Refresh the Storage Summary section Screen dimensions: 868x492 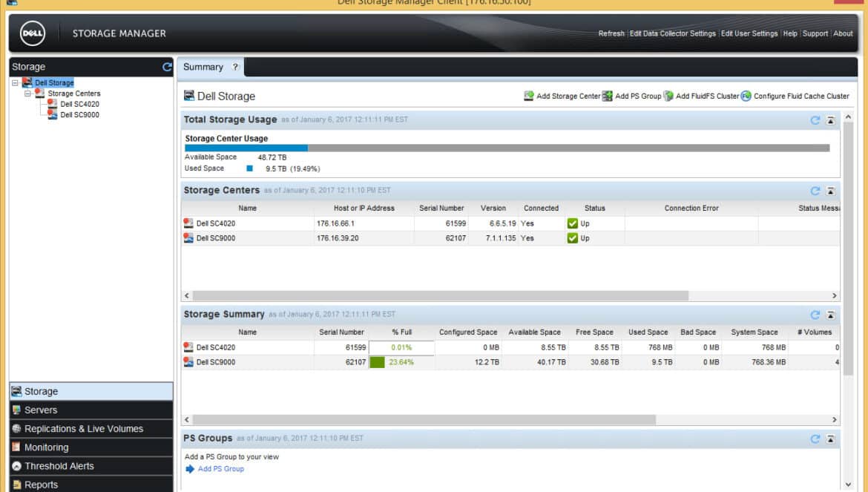[815, 315]
